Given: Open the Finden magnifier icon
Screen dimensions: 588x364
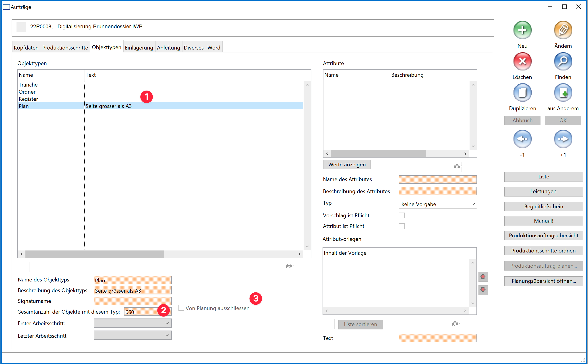Looking at the screenshot, I should 563,61.
